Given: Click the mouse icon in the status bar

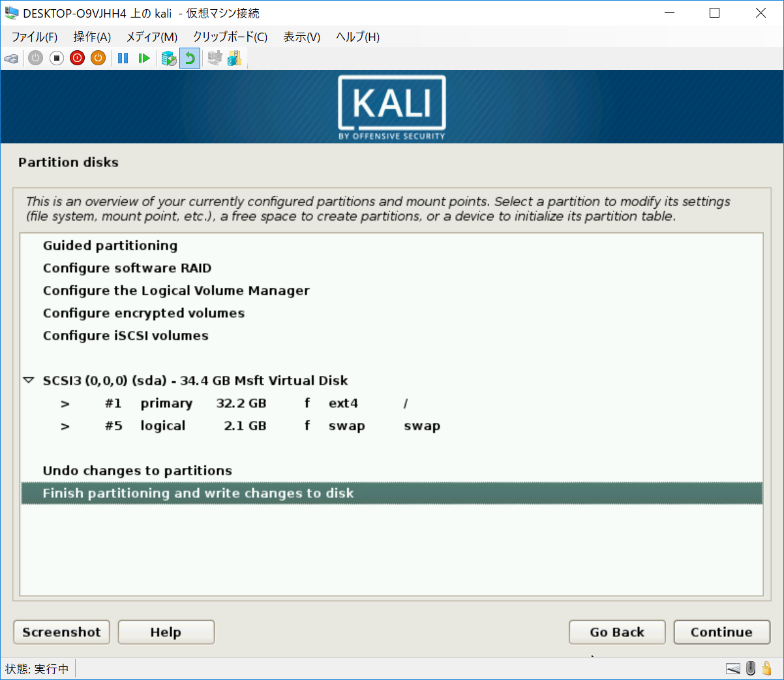Looking at the screenshot, I should coord(751,668).
